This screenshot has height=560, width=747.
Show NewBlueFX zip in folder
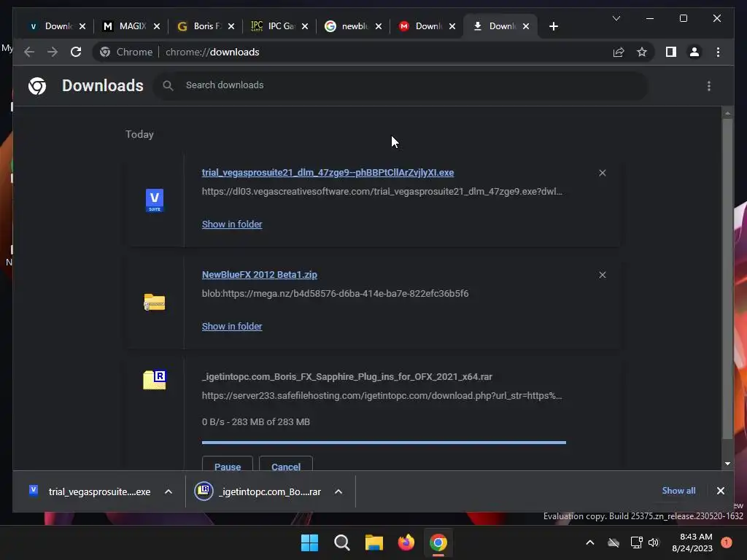(232, 326)
